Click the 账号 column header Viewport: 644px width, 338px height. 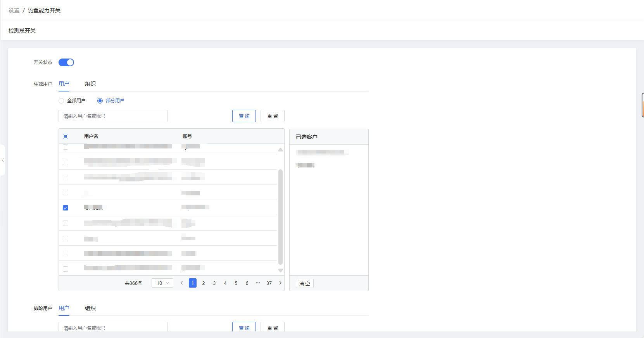click(187, 136)
